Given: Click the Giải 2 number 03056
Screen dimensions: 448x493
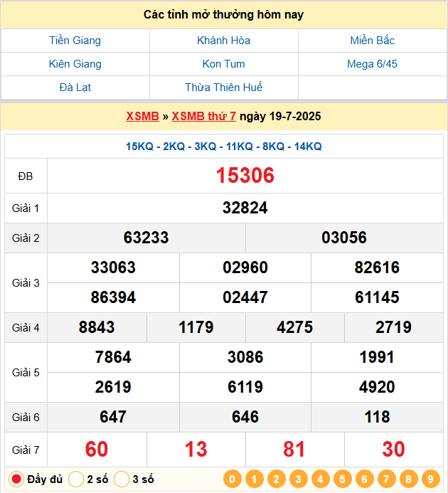Looking at the screenshot, I should point(344,238).
